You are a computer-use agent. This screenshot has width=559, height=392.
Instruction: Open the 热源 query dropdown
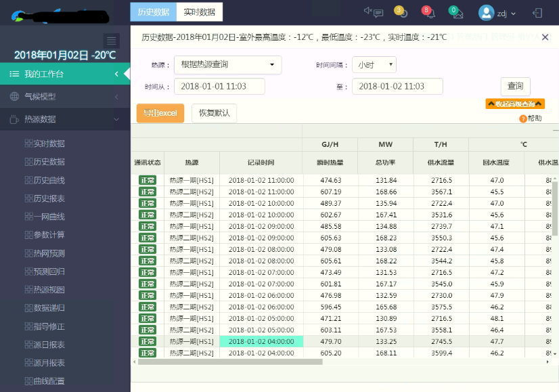point(227,65)
